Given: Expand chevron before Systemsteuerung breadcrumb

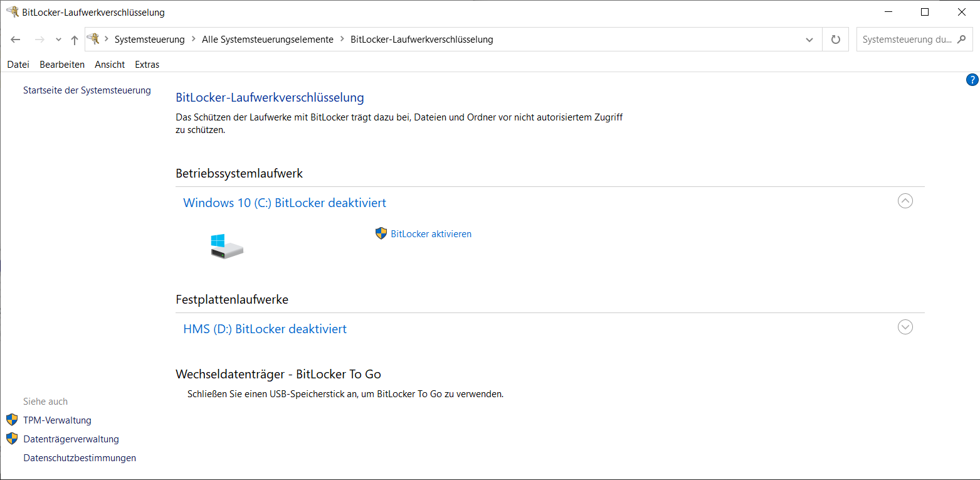Looking at the screenshot, I should pos(107,39).
